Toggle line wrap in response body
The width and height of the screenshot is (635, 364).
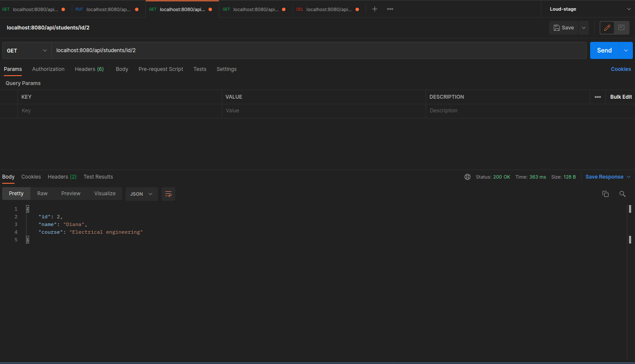coord(168,194)
